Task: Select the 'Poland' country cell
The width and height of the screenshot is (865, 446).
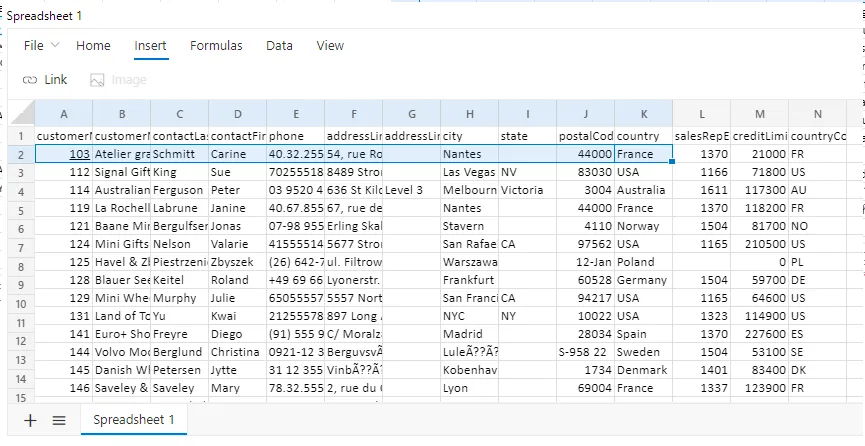Action: point(643,262)
